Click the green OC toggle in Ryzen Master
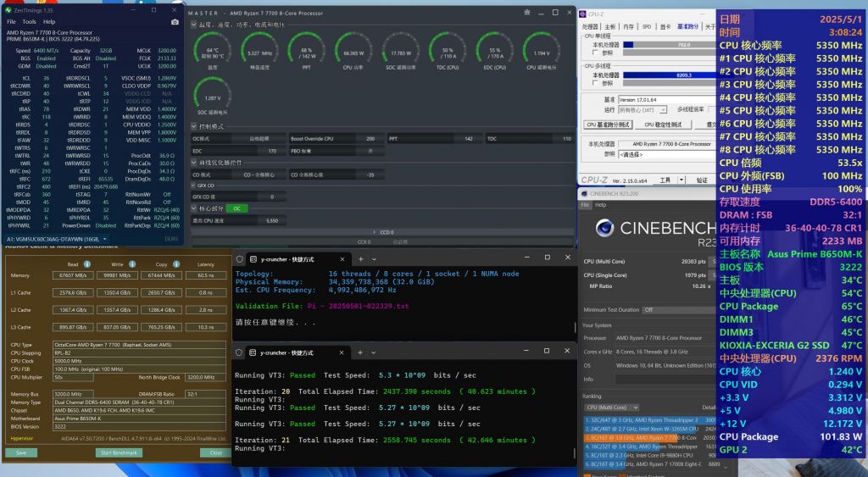The height and width of the screenshot is (477, 868). (x=238, y=208)
